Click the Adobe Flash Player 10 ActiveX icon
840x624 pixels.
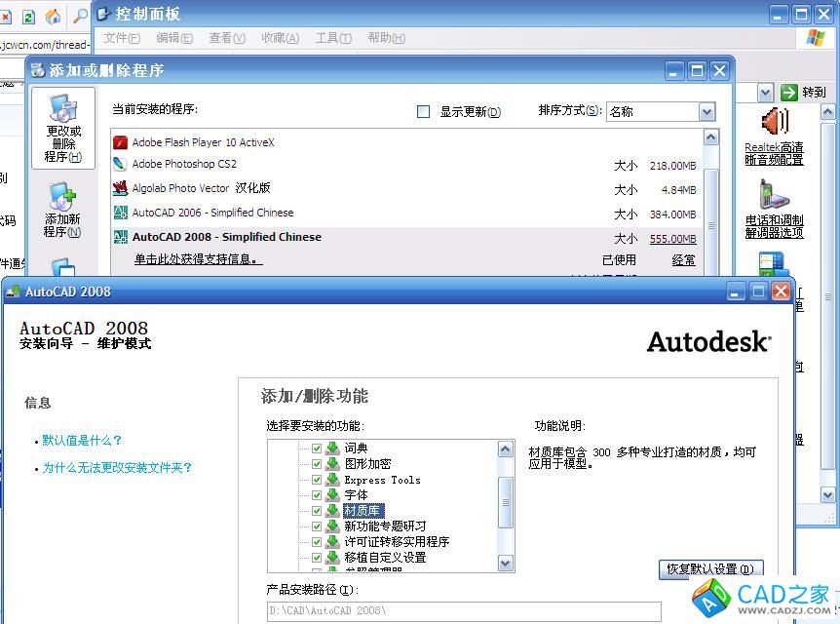(x=121, y=142)
